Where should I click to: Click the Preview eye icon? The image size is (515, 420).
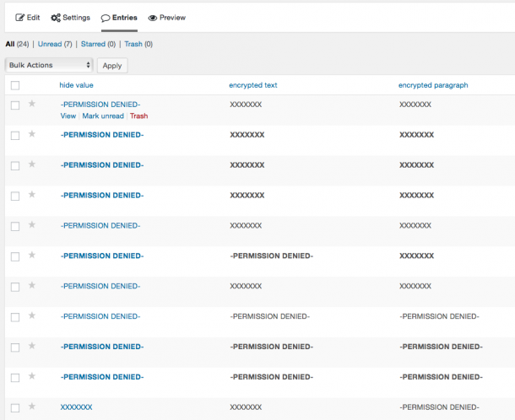point(153,18)
